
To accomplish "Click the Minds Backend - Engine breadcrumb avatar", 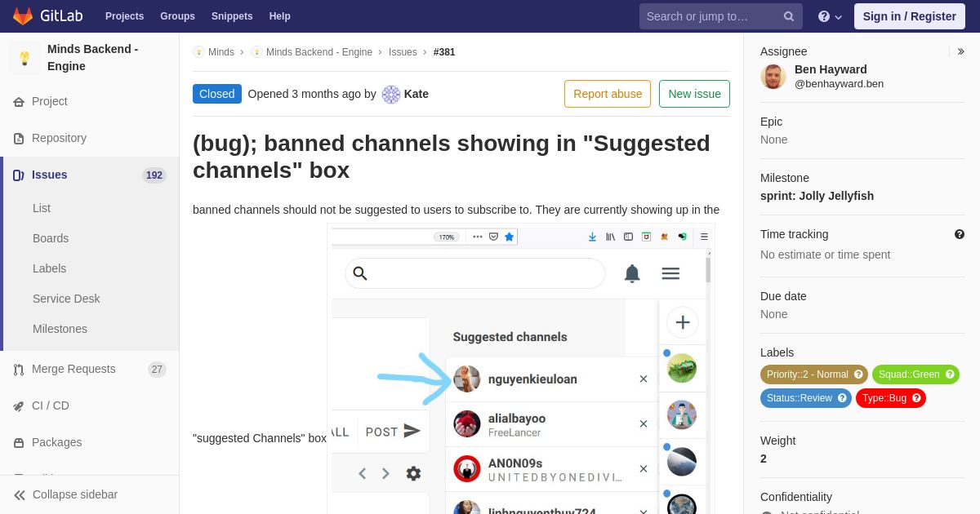I will [256, 51].
